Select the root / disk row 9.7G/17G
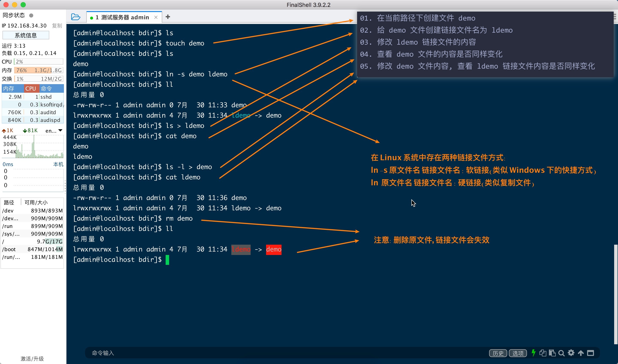Screen dimensions: 618x364 (x=32, y=241)
